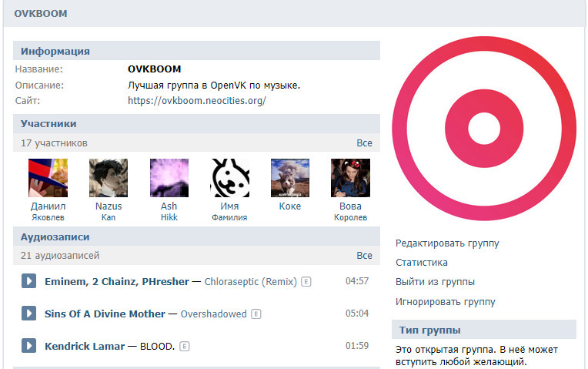This screenshot has width=588, height=369.
Task: Click explicit icon next to Overshadowed
Action: tap(256, 314)
